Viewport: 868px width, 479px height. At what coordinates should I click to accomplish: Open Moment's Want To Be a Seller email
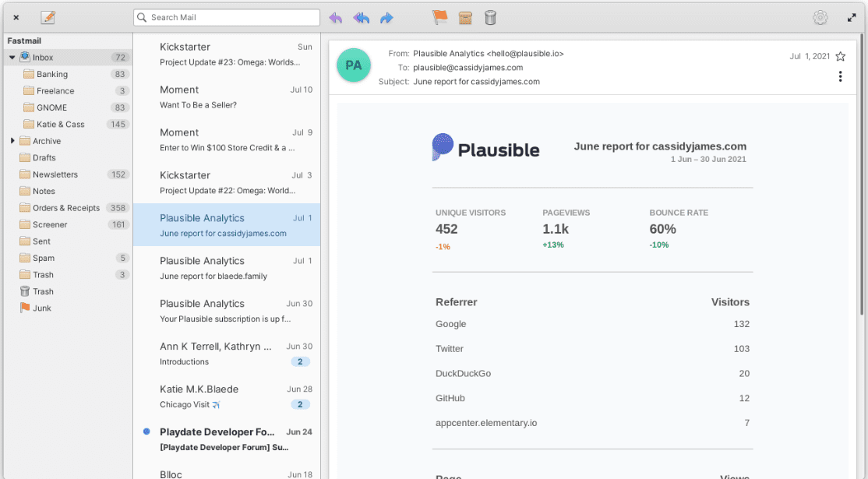click(x=227, y=97)
